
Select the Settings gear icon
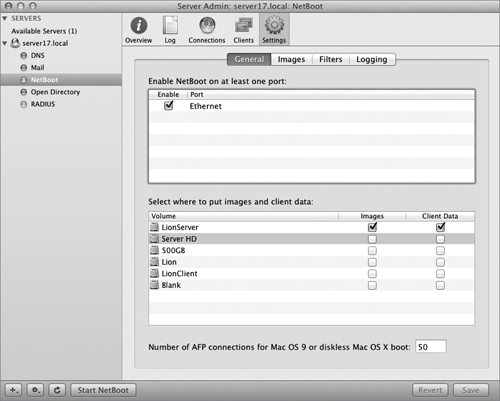(x=274, y=25)
